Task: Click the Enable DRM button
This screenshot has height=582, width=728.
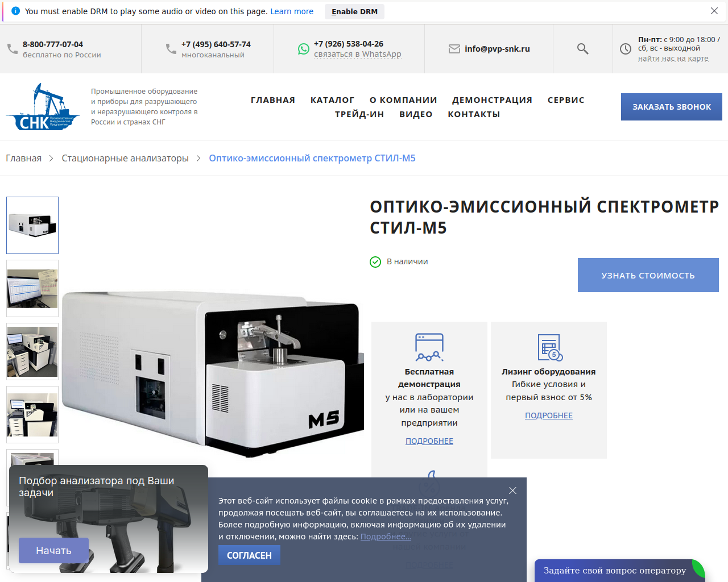Action: coord(354,11)
